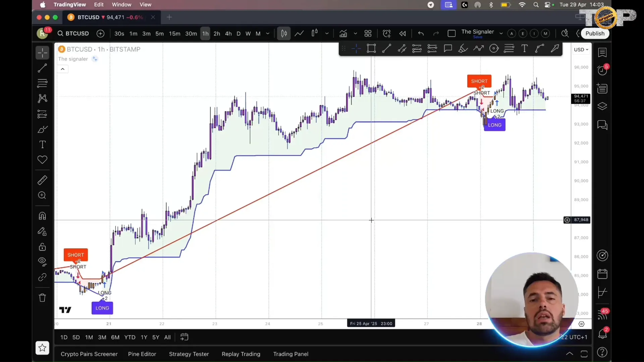The width and height of the screenshot is (644, 362).
Task: Collapse the indicator legend arrow
Action: click(x=62, y=69)
